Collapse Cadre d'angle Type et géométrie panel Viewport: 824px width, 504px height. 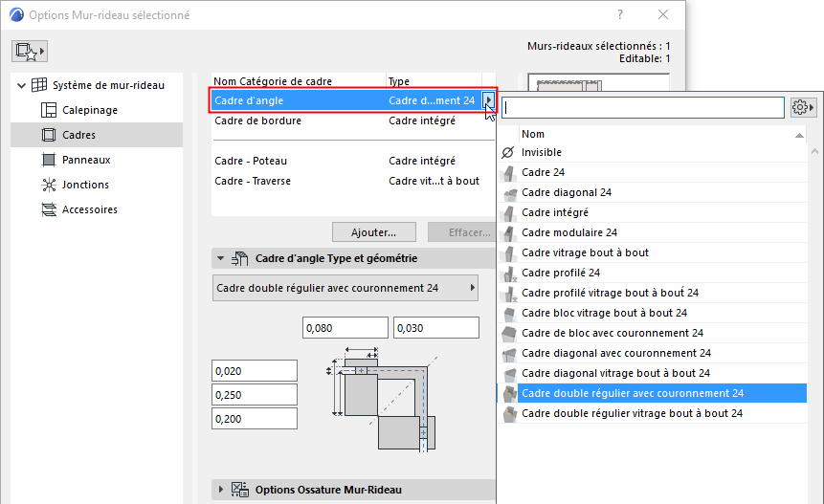point(221,258)
